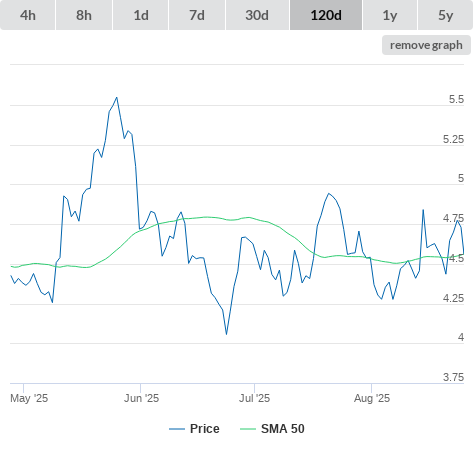Click the Jul '25 axis label
The width and height of the screenshot is (474, 455).
pyautogui.click(x=254, y=398)
